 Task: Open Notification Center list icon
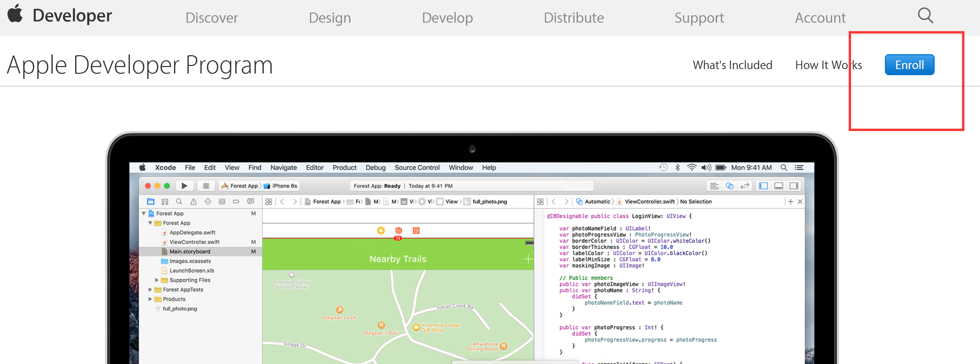pos(799,168)
